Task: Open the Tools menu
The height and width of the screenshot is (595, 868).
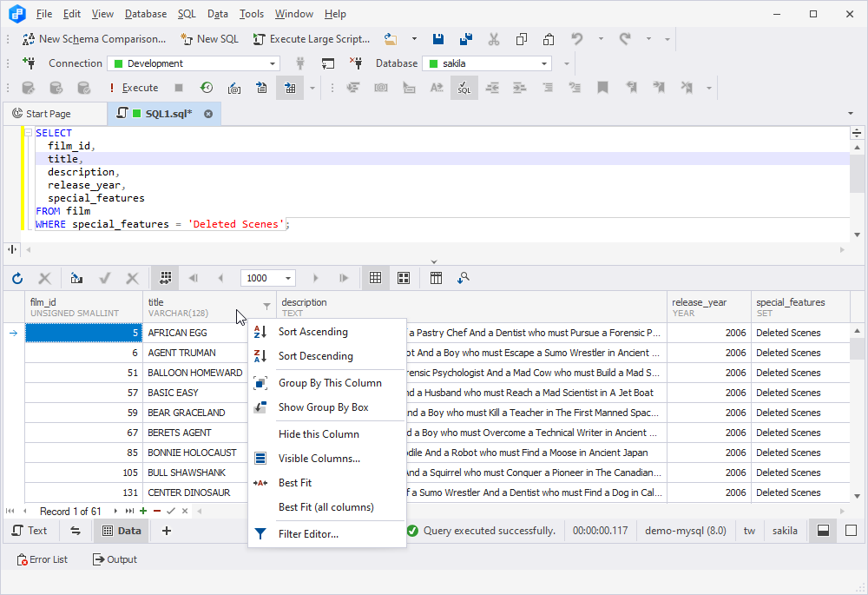Action: point(252,14)
